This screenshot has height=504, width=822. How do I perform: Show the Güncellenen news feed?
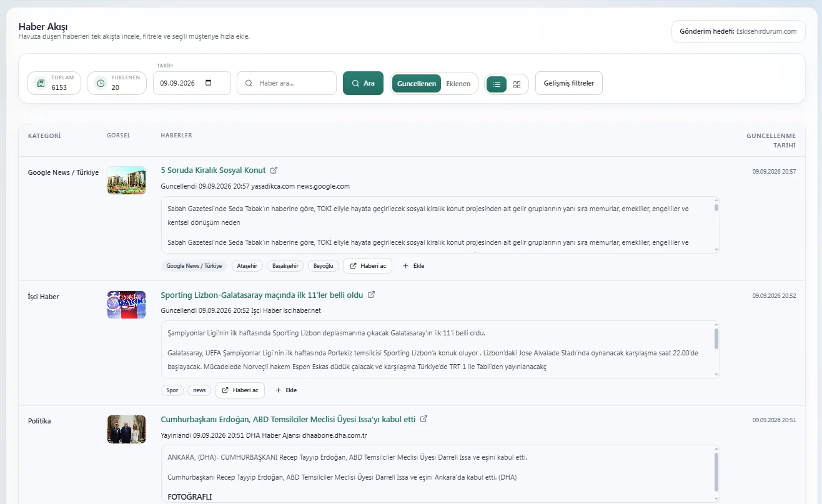(x=417, y=84)
